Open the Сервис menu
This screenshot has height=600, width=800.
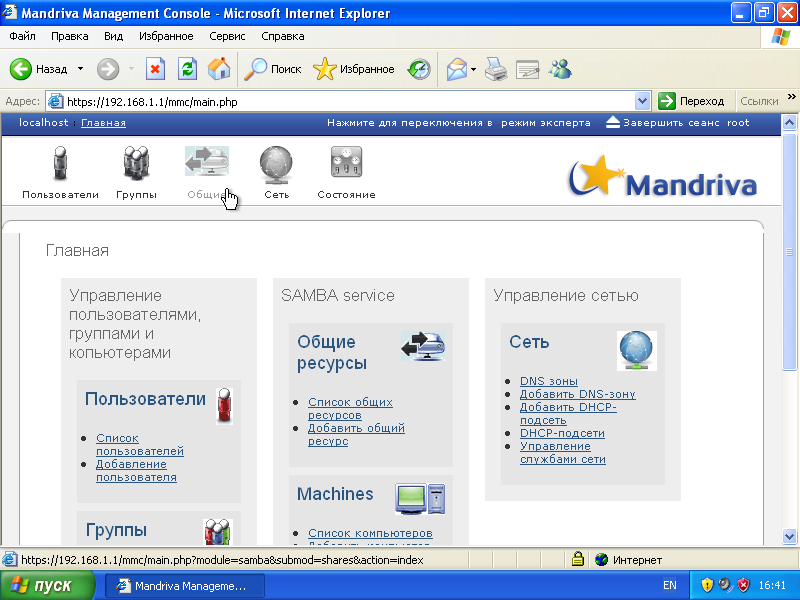(227, 36)
